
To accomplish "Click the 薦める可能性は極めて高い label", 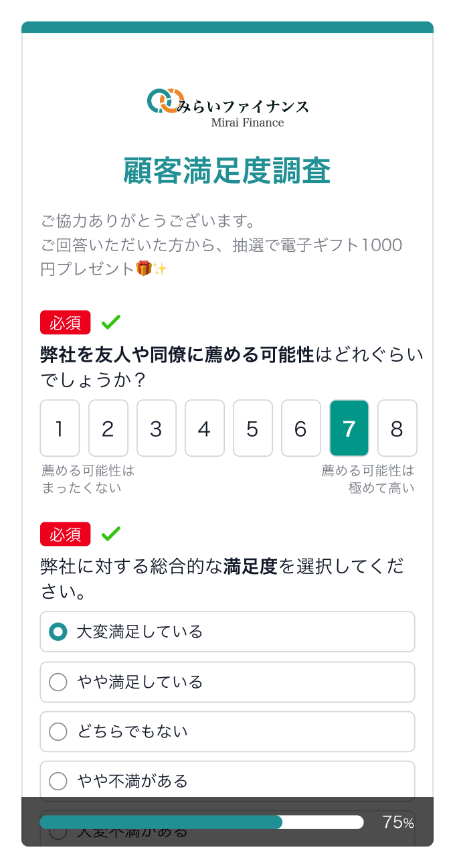I will click(367, 479).
